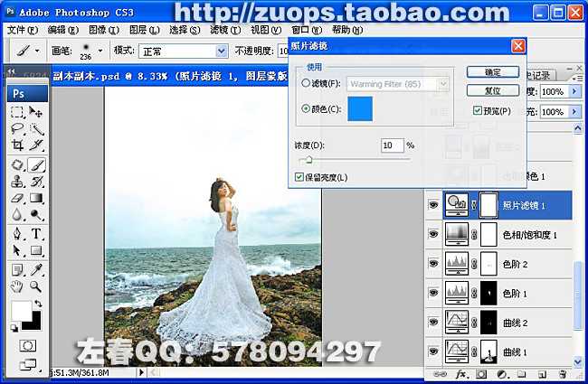Image resolution: width=588 pixels, height=384 pixels.
Task: Select the Pen tool
Action: (17, 234)
